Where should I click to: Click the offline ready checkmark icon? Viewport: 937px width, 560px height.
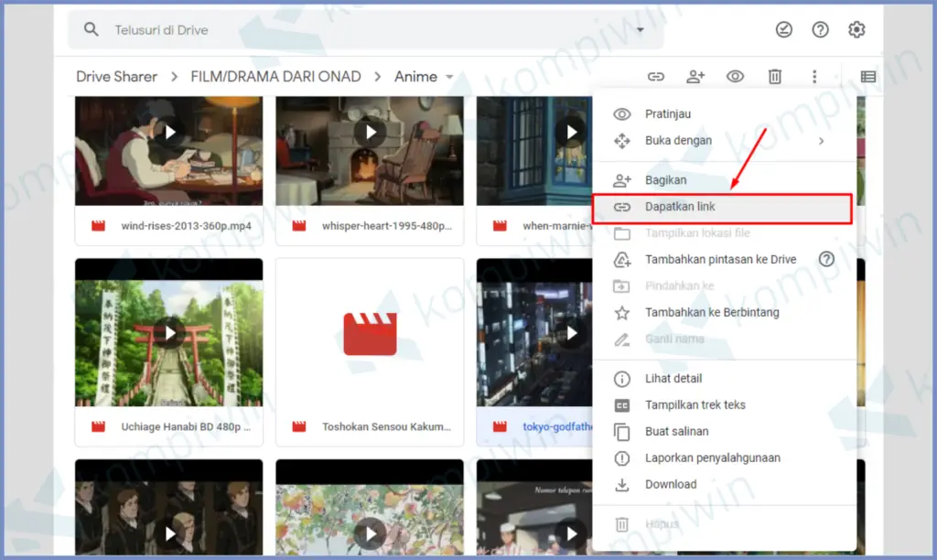(784, 29)
